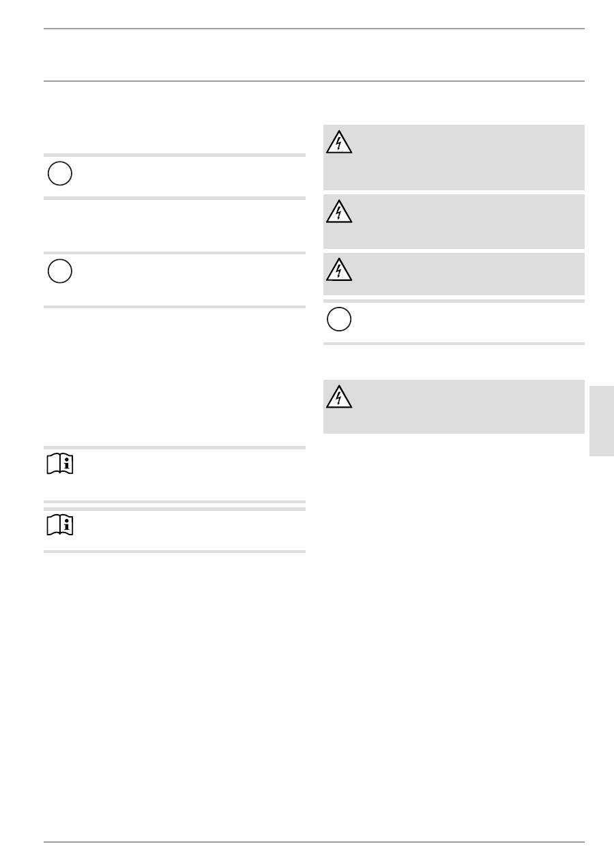This screenshot has width=614, height=868.
Task: Click the topmost electrical hazard warning triangle
Action: [339, 142]
